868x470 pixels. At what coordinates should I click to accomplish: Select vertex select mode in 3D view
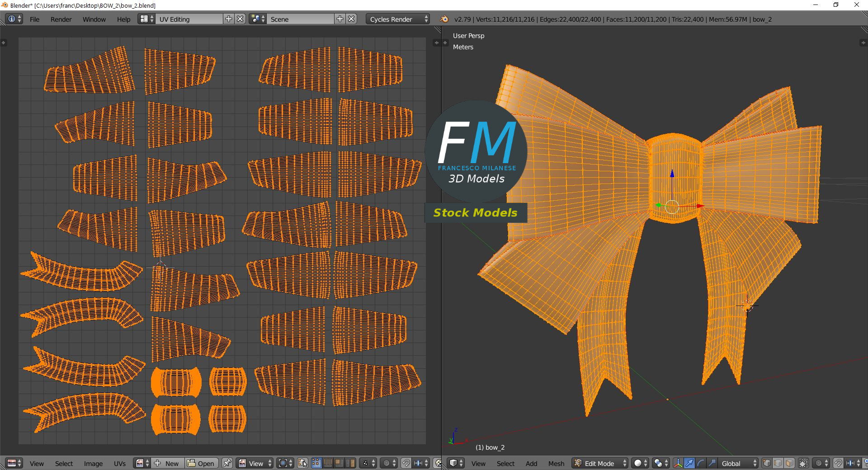(767, 463)
